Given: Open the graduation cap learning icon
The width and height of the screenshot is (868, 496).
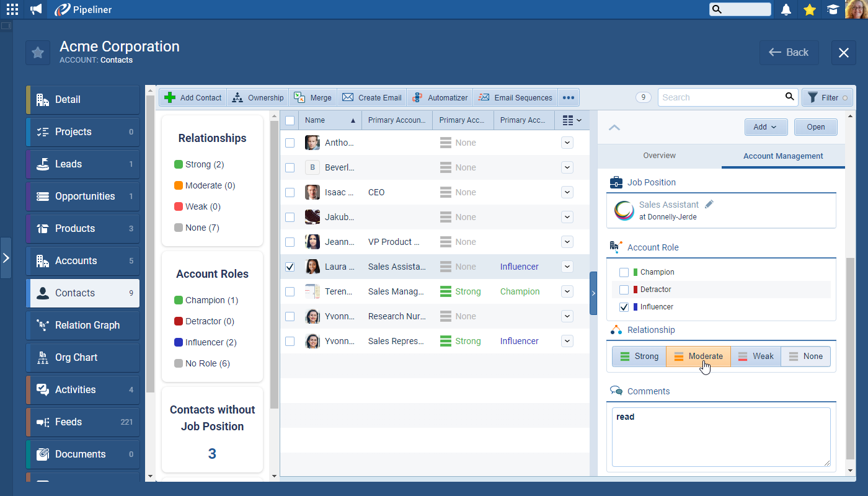Looking at the screenshot, I should 833,9.
